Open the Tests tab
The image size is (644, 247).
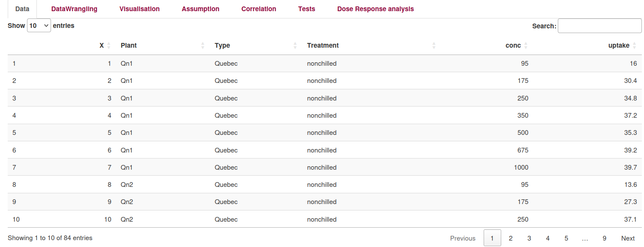pyautogui.click(x=307, y=9)
